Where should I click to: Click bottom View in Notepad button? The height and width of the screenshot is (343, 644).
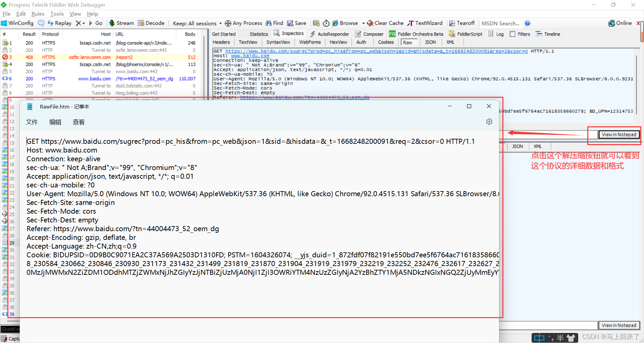coord(619,325)
